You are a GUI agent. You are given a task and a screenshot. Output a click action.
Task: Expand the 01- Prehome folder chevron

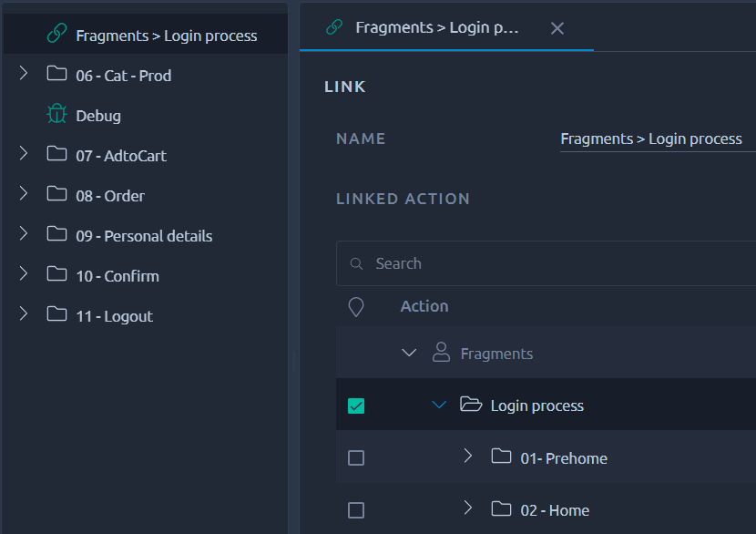[x=467, y=456]
